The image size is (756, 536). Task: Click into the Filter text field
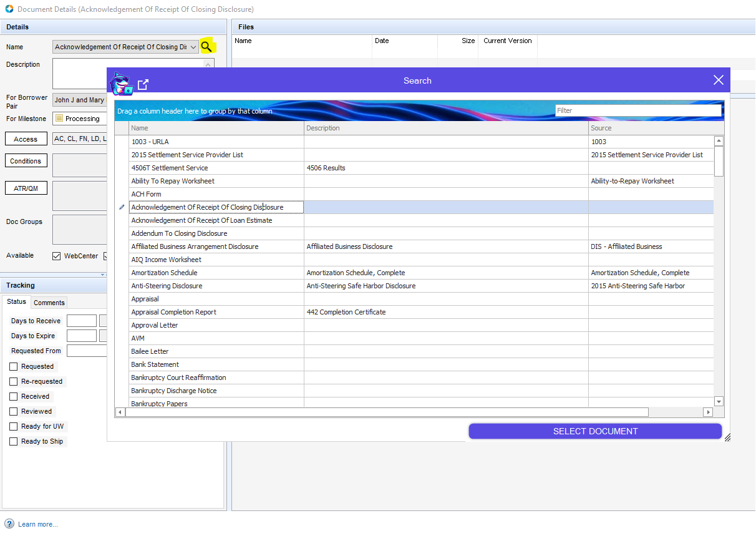tap(638, 110)
